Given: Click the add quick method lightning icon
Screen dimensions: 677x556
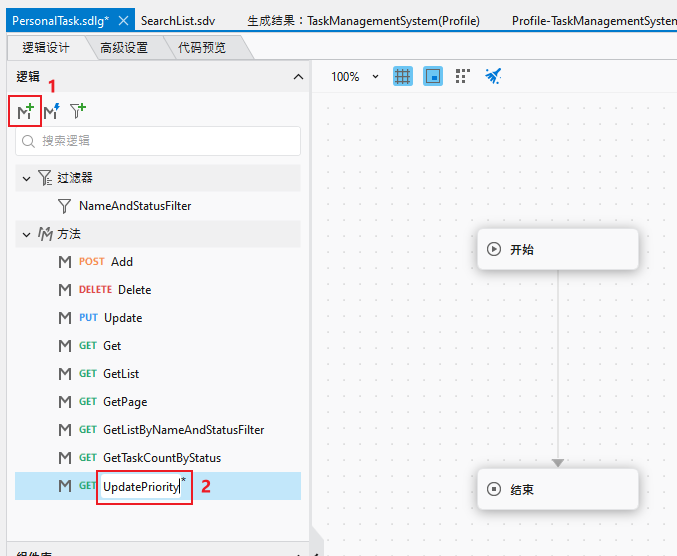Looking at the screenshot, I should [51, 111].
